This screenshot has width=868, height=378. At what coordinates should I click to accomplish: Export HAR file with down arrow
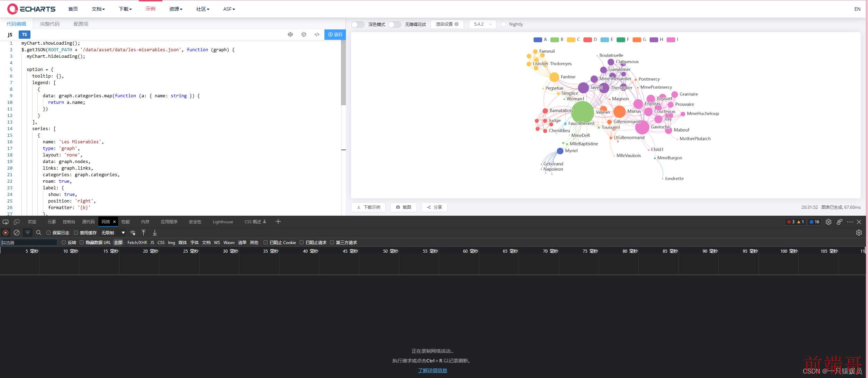tap(155, 233)
